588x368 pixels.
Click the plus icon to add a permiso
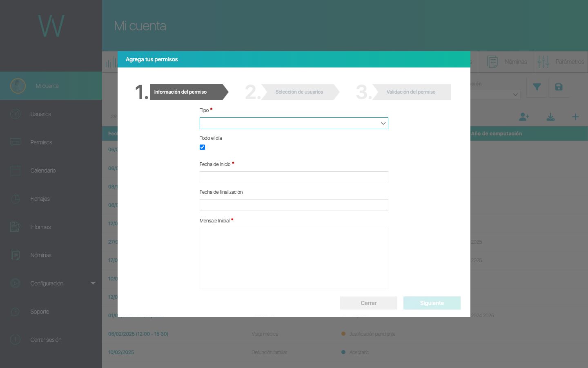[x=575, y=117]
